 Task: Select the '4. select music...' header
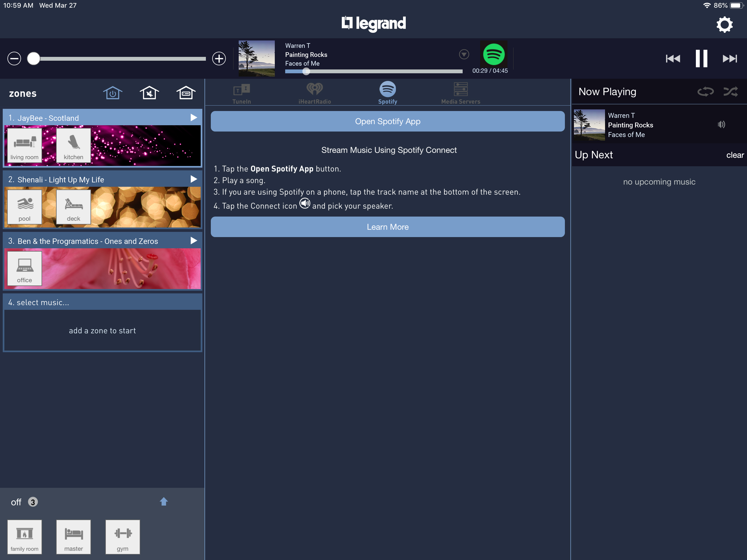click(x=102, y=302)
